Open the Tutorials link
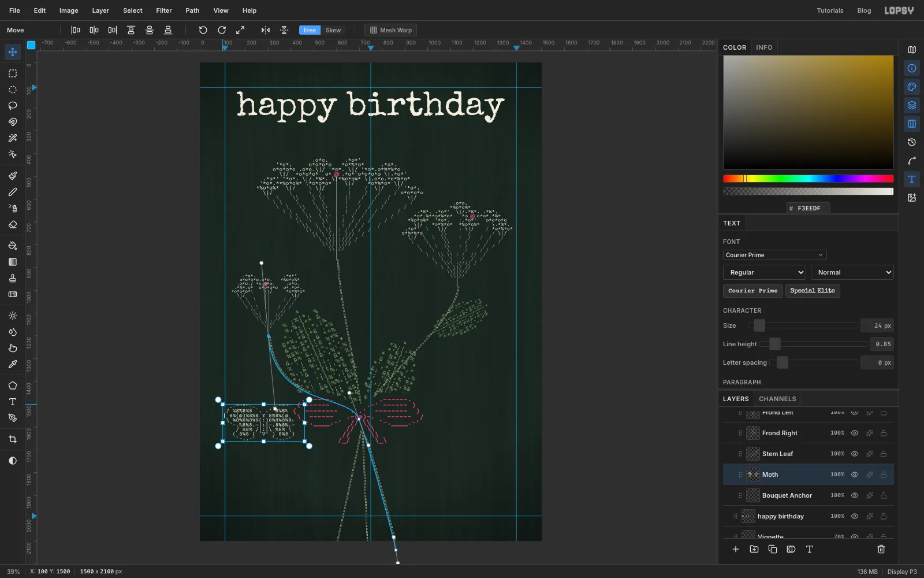The width and height of the screenshot is (924, 578). click(x=830, y=10)
